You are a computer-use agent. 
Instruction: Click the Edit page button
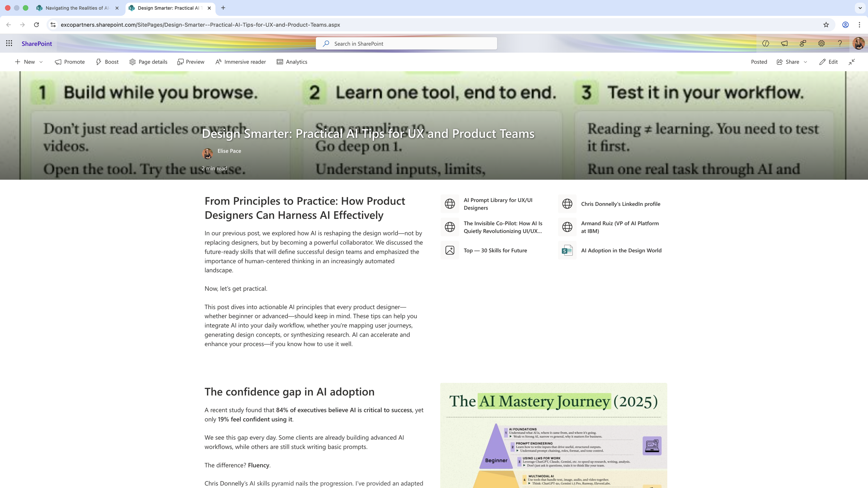(828, 62)
